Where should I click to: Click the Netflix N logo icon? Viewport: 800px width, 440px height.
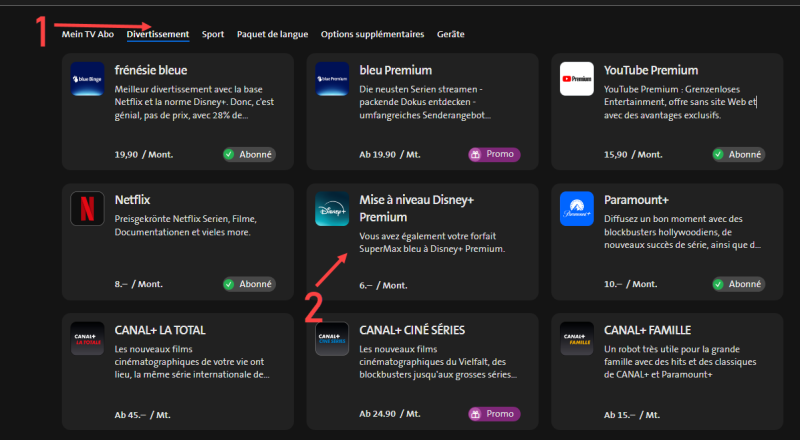point(88,208)
